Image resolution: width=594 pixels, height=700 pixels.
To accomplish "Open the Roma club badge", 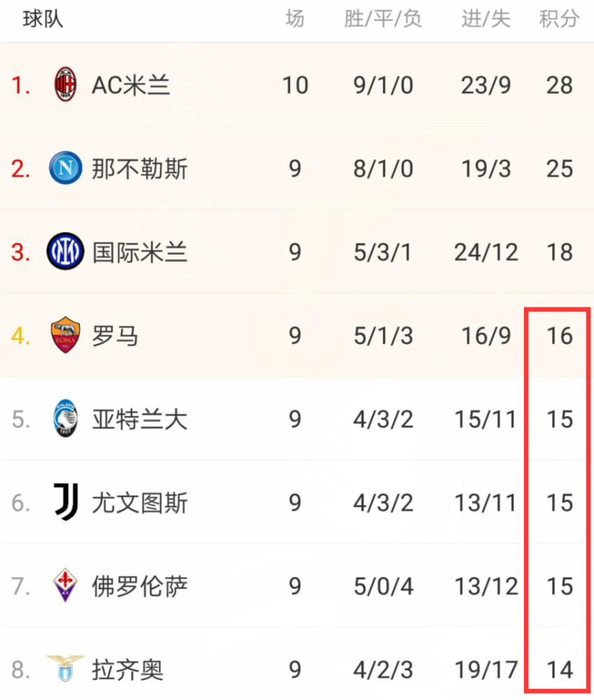I will [65, 335].
